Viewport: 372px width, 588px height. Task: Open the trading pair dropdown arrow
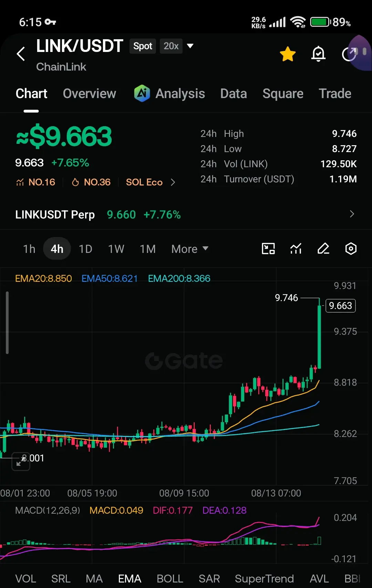(190, 46)
